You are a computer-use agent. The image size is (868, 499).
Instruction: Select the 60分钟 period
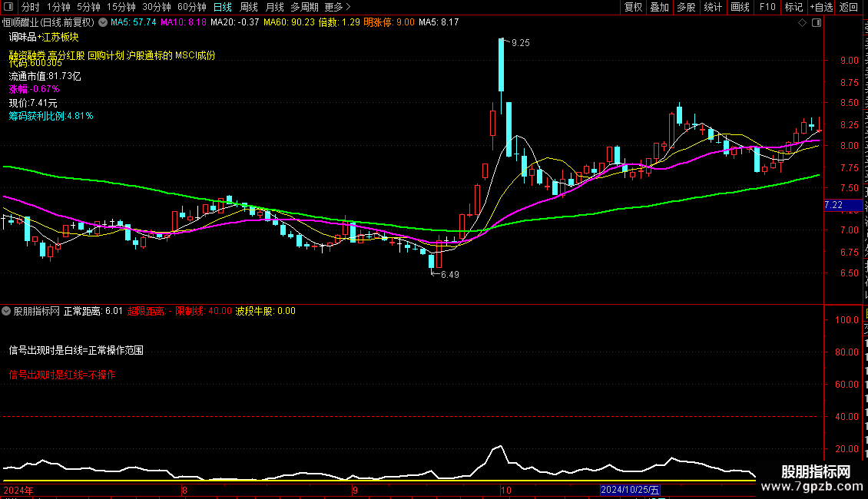[192, 7]
